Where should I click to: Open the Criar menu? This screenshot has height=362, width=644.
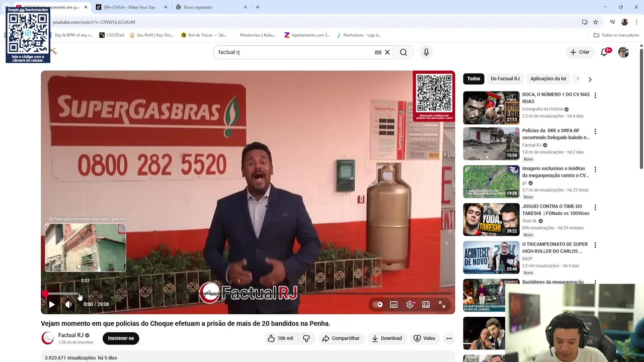580,52
